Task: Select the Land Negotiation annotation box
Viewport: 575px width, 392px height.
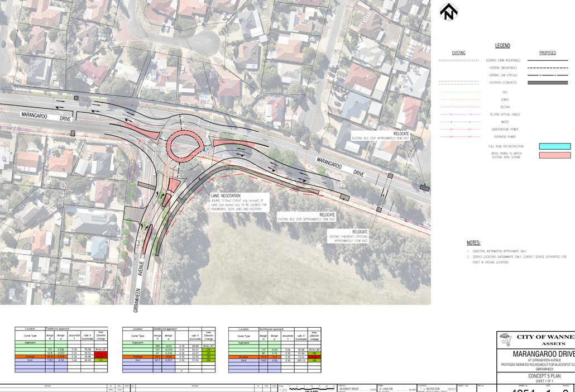Action: pos(239,202)
